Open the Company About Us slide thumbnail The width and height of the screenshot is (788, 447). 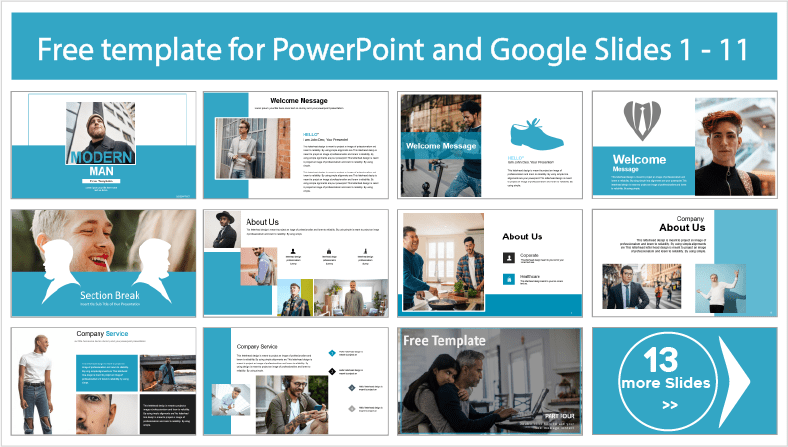pos(684,263)
